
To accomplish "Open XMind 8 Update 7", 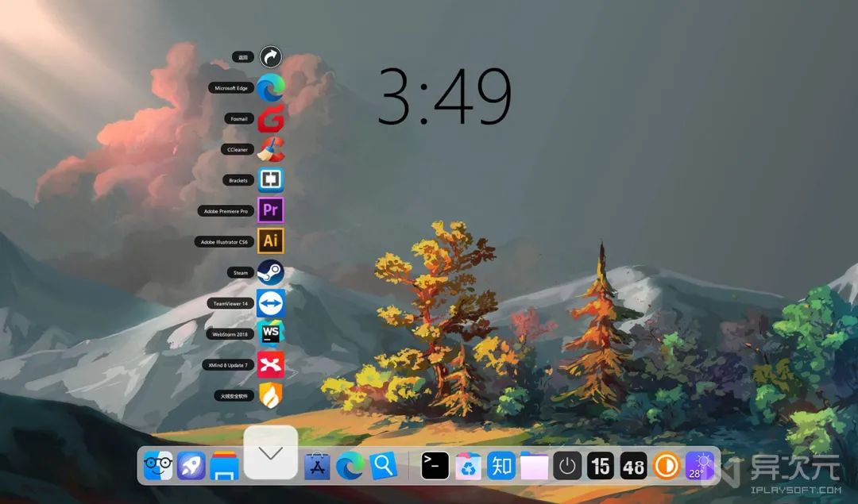I will click(270, 364).
